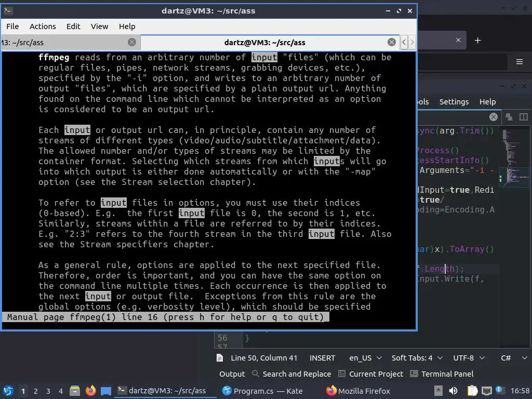Screen dimensions: 532x399
Task: Switch to workspace 2
Action: [x=36, y=391]
